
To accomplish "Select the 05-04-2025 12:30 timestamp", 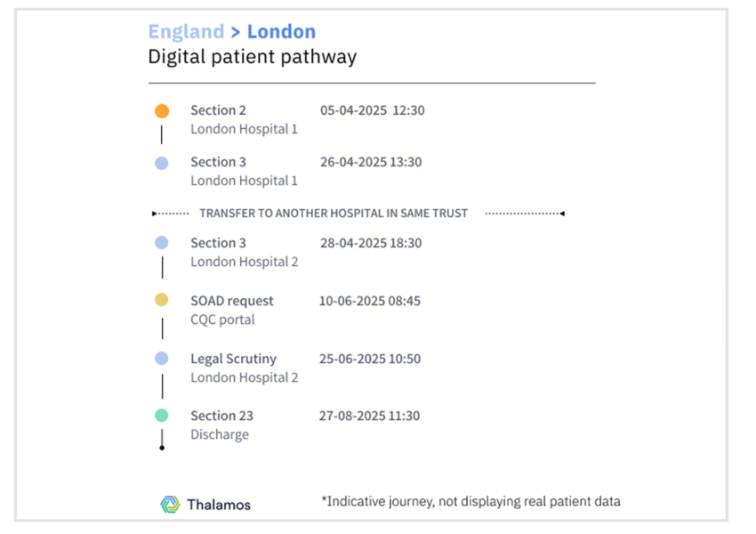I will 372,110.
